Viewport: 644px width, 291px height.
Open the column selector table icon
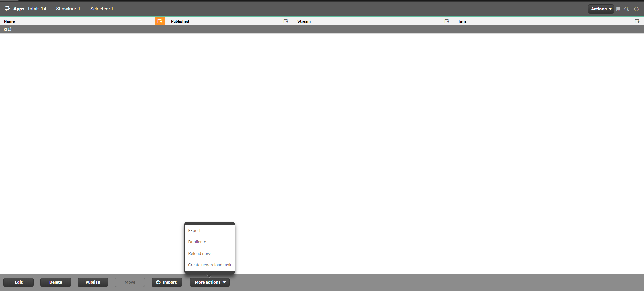click(618, 9)
